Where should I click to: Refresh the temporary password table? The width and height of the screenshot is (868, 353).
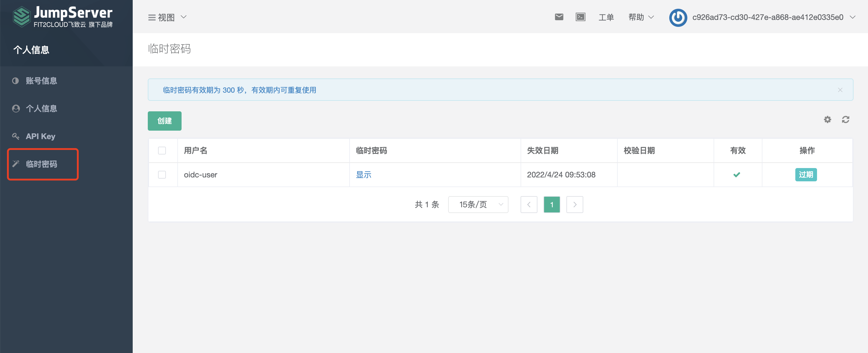[846, 120]
